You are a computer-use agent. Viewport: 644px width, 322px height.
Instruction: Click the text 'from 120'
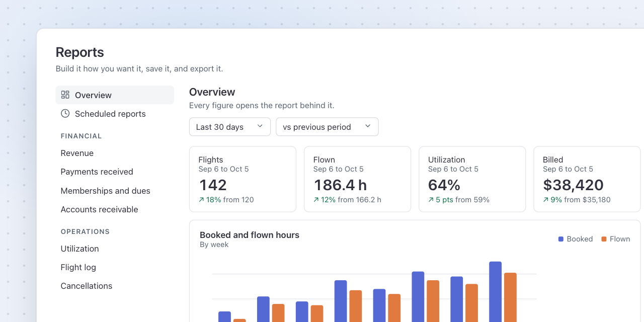point(238,200)
